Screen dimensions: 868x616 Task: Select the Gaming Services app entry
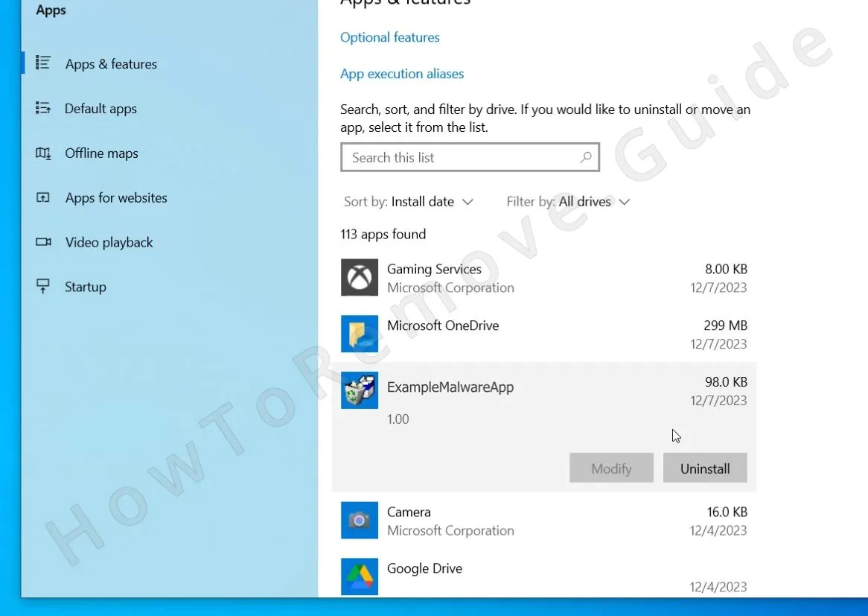[544, 278]
